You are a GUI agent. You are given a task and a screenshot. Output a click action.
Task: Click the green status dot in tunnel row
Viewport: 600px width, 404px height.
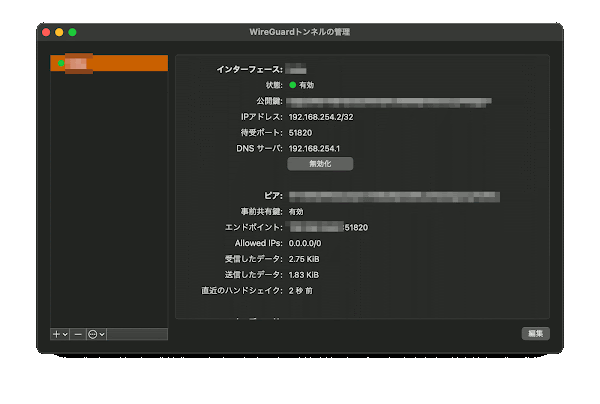tap(61, 63)
